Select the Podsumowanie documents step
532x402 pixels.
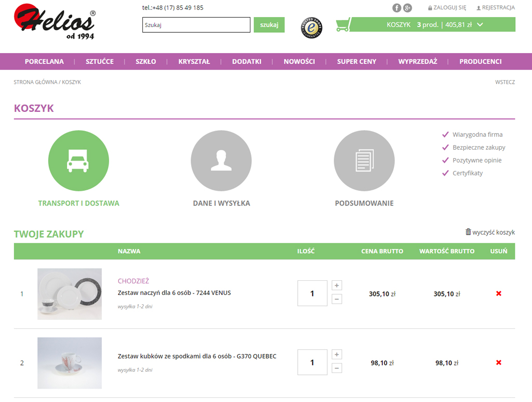click(364, 161)
